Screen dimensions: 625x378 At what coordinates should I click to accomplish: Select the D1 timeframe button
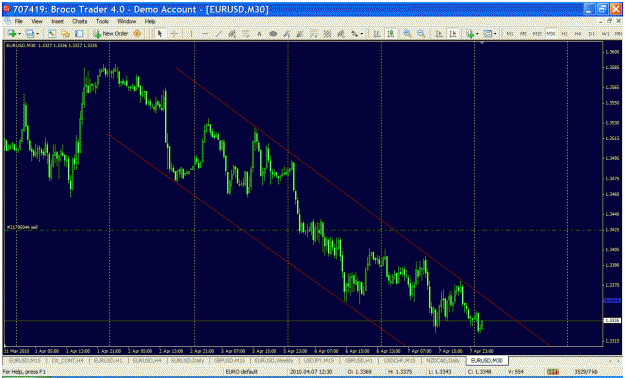(x=592, y=34)
